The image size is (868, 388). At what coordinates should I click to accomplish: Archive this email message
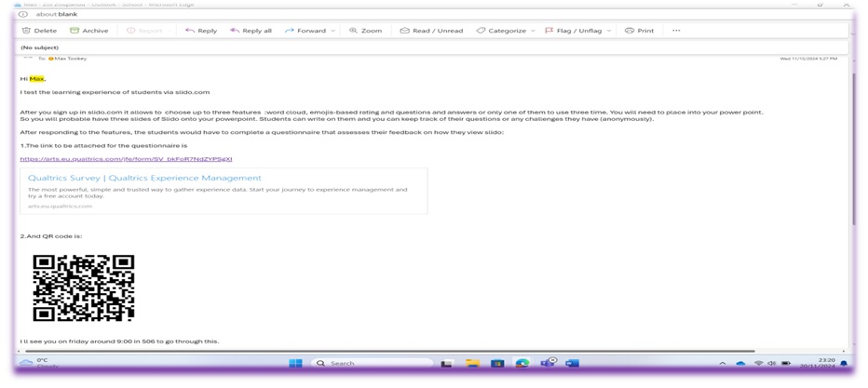(x=89, y=31)
